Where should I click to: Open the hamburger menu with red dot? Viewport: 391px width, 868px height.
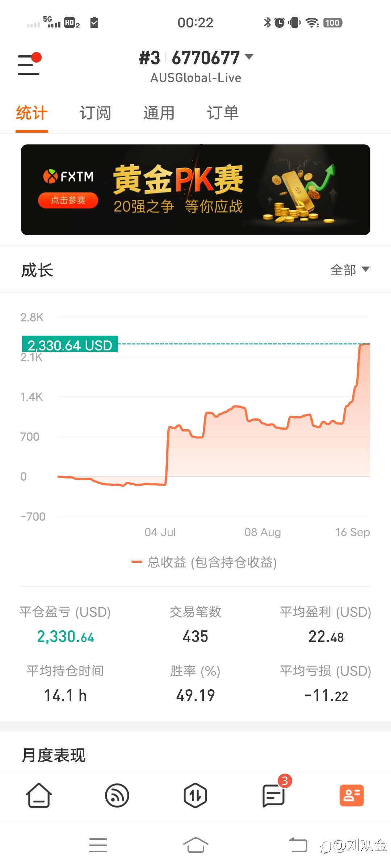(29, 64)
